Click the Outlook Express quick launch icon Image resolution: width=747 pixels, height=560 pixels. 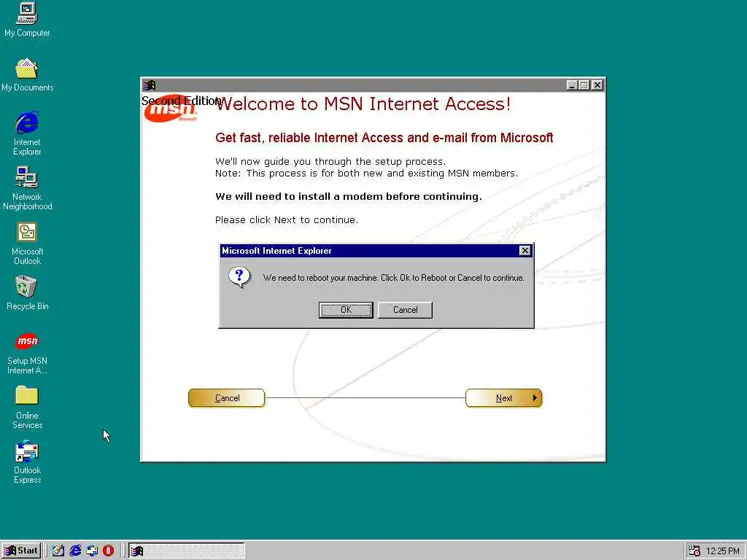pyautogui.click(x=92, y=551)
